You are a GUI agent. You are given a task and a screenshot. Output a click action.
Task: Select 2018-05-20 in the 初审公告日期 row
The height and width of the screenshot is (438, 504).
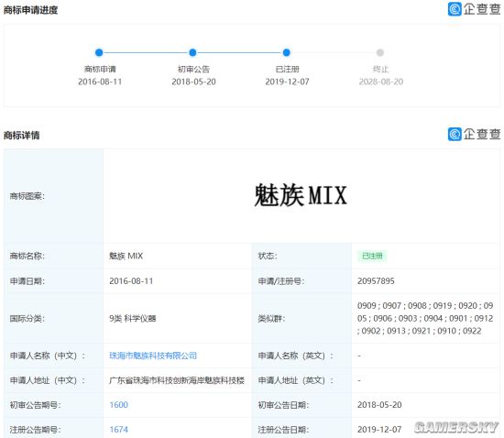pos(379,405)
